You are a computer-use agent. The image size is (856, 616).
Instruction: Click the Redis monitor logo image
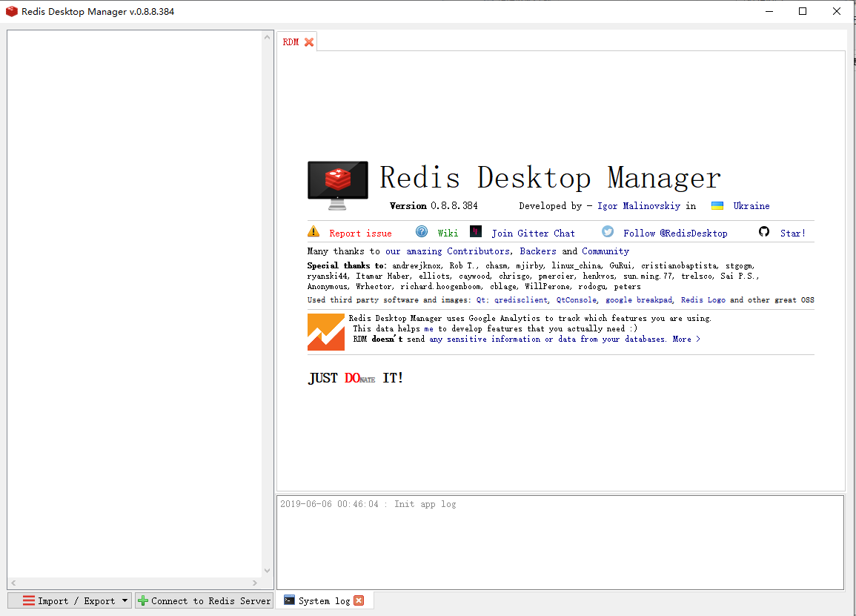click(338, 185)
